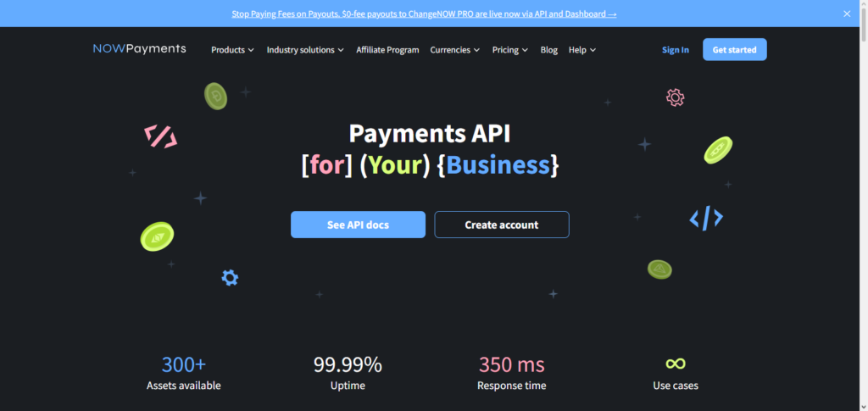
Task: Open the Affiliate Program page
Action: click(x=387, y=50)
